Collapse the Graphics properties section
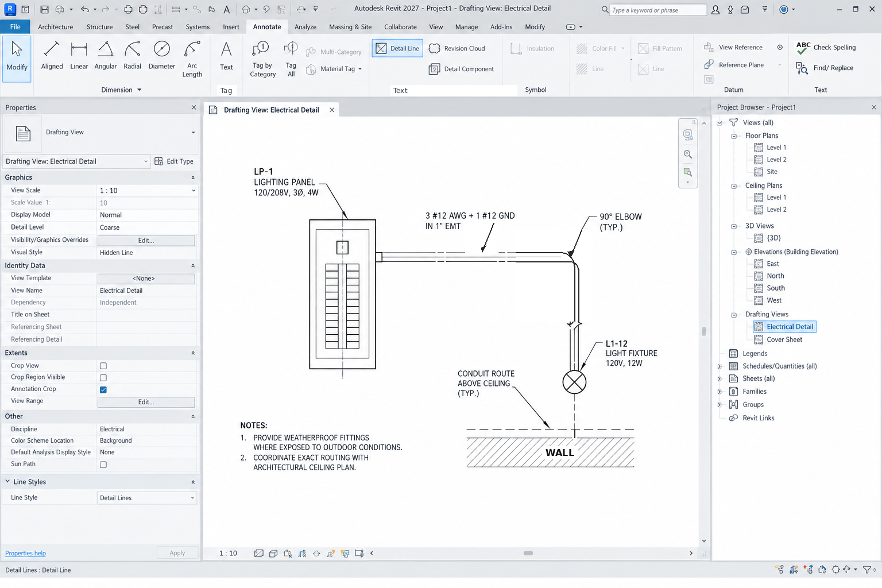882x588 pixels. point(193,177)
